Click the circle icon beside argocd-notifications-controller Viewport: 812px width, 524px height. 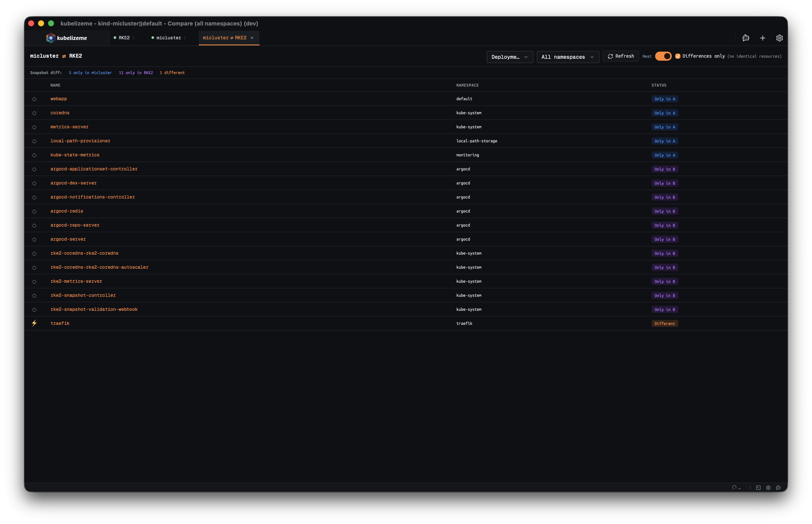tap(34, 197)
